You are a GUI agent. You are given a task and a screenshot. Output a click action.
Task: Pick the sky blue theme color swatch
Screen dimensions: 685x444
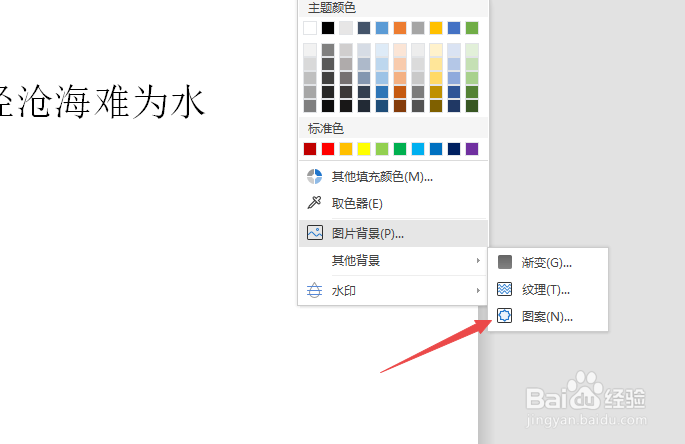pyautogui.click(x=382, y=28)
